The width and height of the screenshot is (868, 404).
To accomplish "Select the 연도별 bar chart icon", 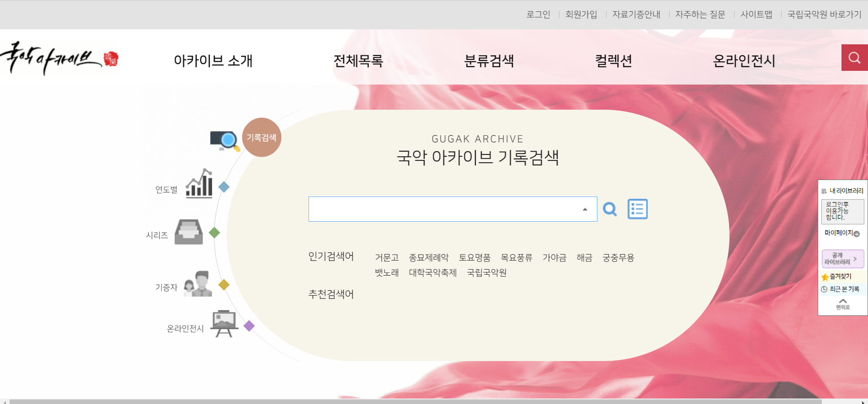I will pos(199,184).
